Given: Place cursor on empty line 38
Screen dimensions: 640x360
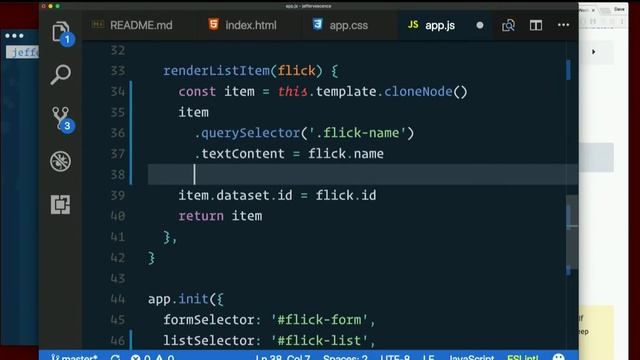Looking at the screenshot, I should click(x=362, y=175).
